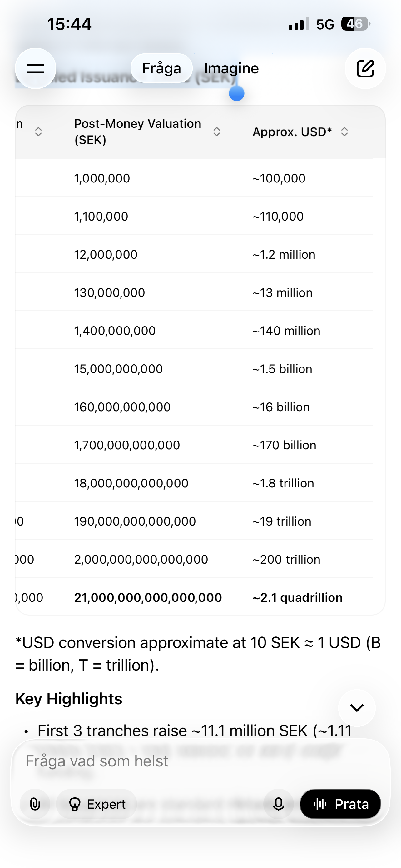Tap the 21,000,000,000,000,000 valuation cell
Image resolution: width=401 pixels, height=868 pixels.
point(148,597)
